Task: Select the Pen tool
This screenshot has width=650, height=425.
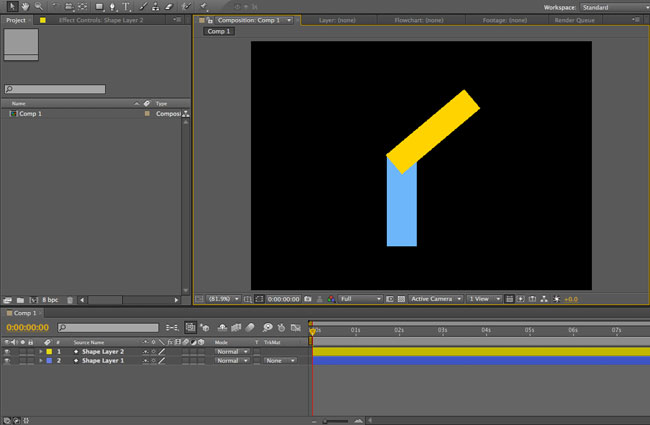Action: coord(112,7)
